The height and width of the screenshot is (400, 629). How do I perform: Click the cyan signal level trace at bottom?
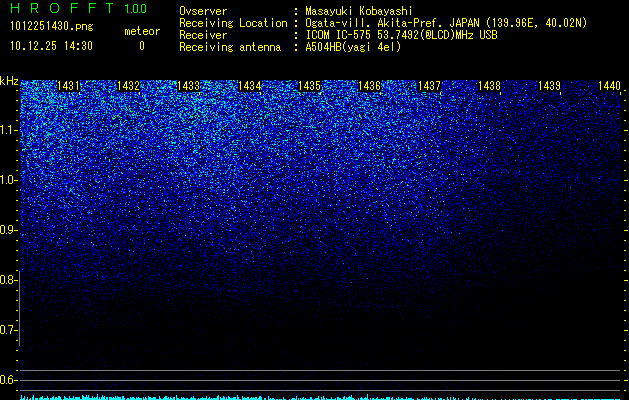(320, 397)
